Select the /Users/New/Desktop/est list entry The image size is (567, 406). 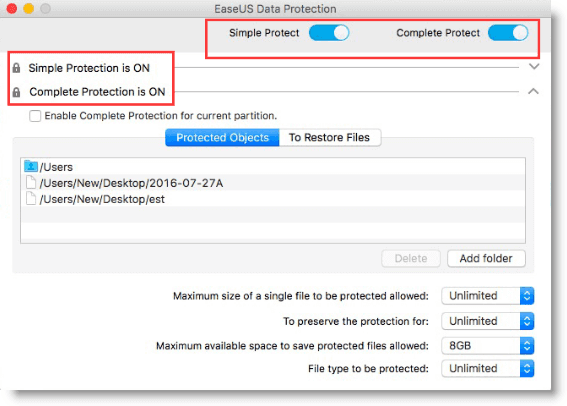273,198
